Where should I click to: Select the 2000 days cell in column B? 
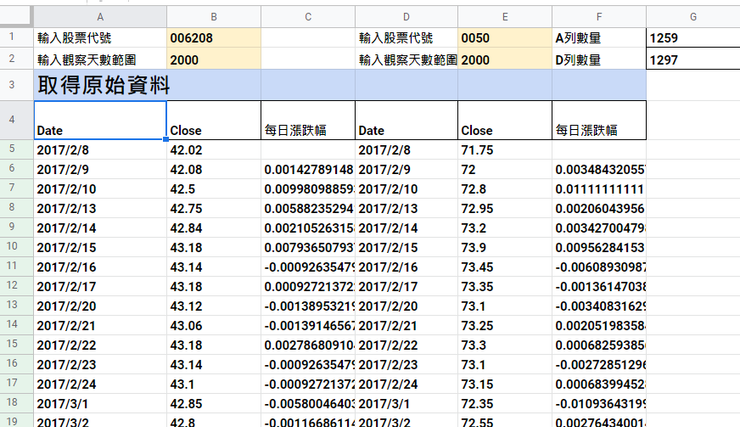coord(213,59)
